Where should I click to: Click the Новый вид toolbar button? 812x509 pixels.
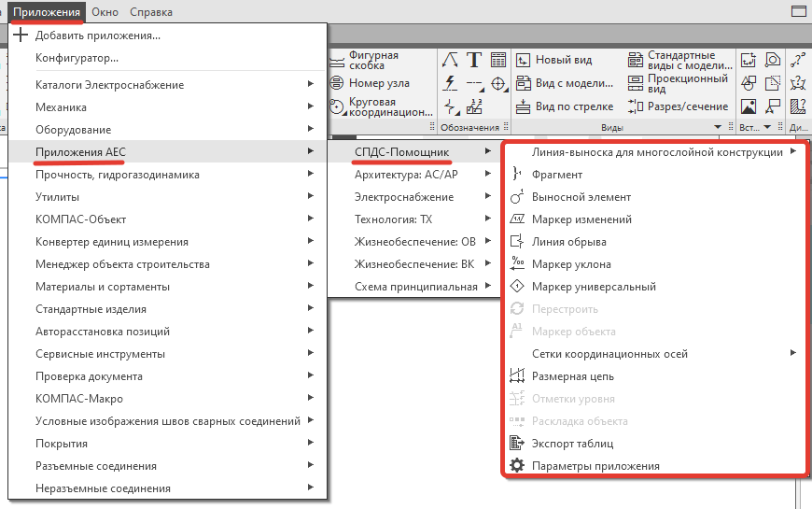pos(554,60)
